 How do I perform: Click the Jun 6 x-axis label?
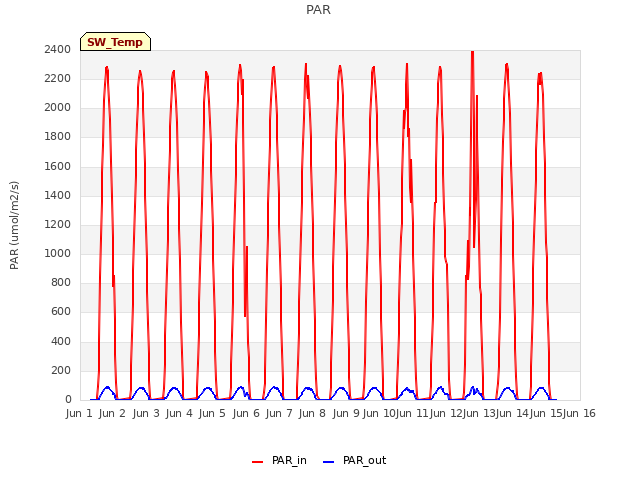coord(246,414)
